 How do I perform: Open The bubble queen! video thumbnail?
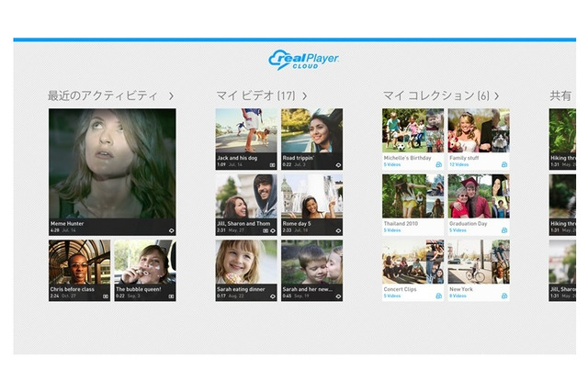pyautogui.click(x=145, y=263)
